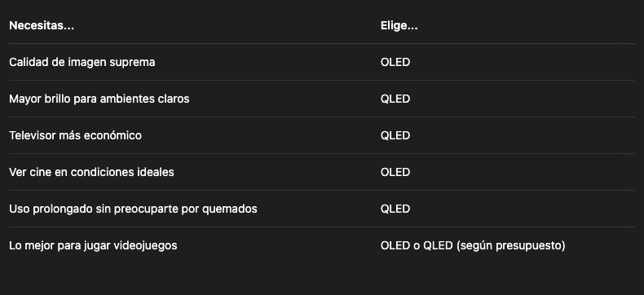Click QLED in the 'Mayor brillo' row

tap(395, 99)
